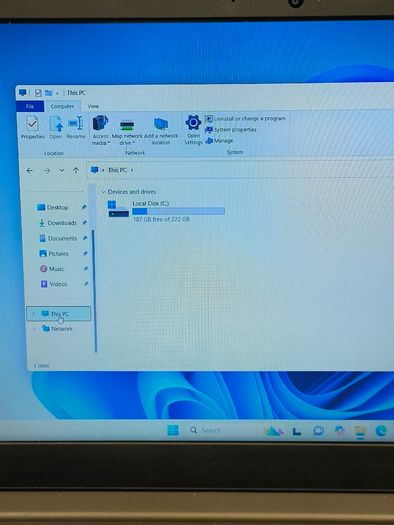Select the Rename ribbon icon
The image size is (394, 525).
pyautogui.click(x=76, y=127)
